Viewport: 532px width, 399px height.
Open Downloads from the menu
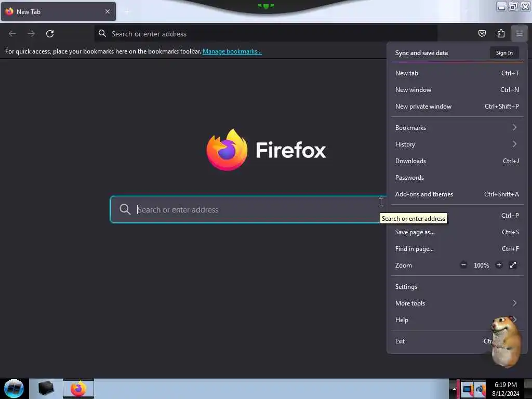coord(457,161)
